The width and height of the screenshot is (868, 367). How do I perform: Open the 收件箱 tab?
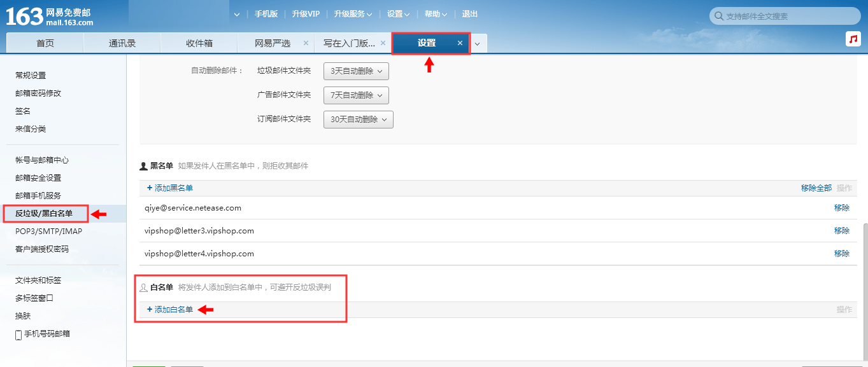(199, 43)
